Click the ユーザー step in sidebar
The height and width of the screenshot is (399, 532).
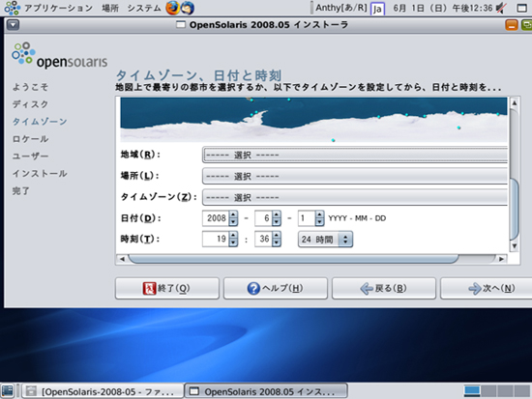click(31, 157)
